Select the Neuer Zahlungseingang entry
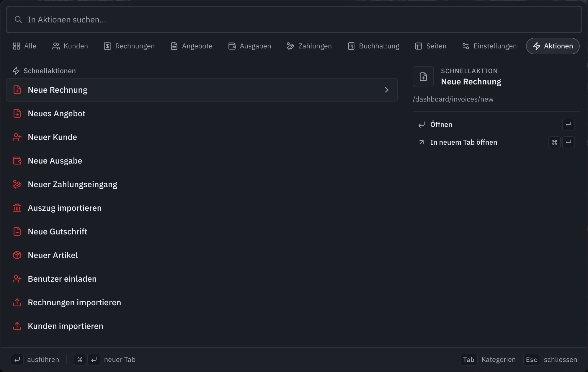588x372 pixels. pos(202,184)
